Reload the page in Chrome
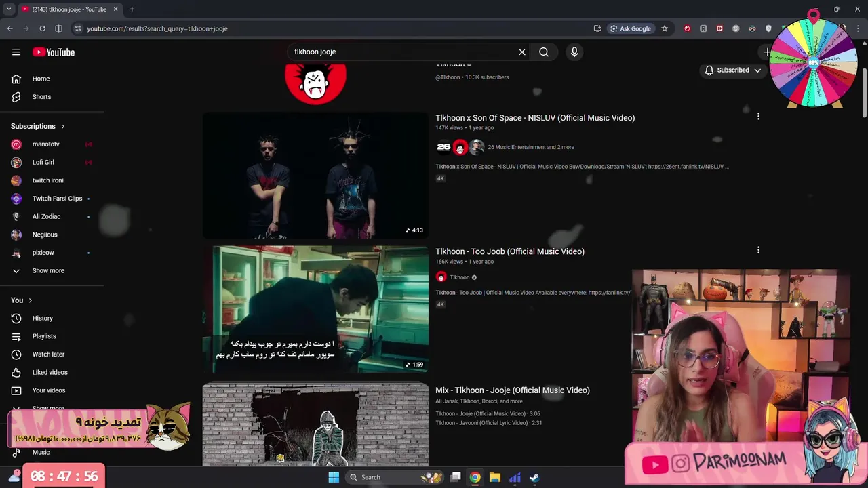 coord(42,28)
